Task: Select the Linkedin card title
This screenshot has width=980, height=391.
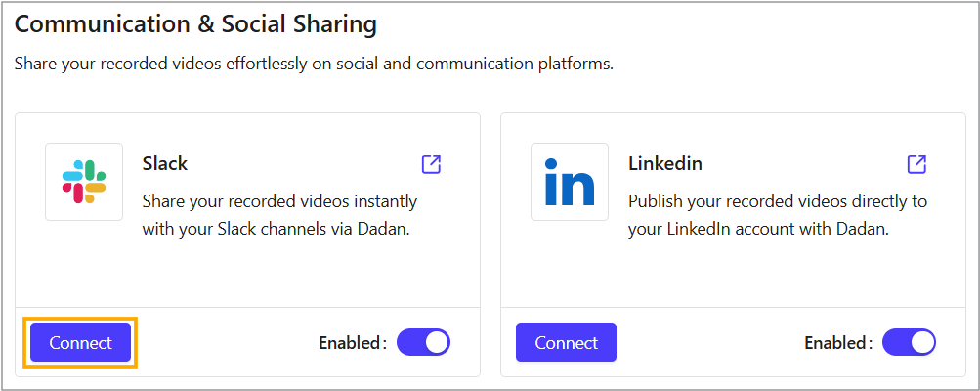Action: pos(665,162)
